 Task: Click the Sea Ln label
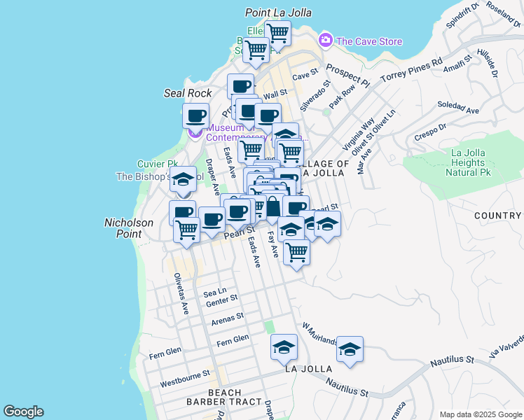click(215, 293)
